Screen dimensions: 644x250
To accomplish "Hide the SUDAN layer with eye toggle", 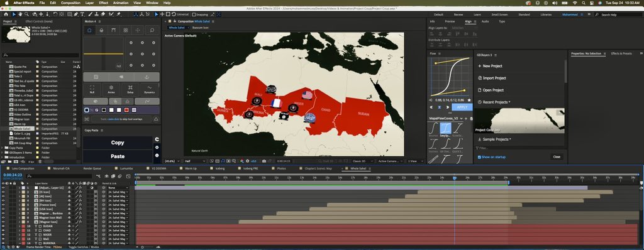I will 3,226.
